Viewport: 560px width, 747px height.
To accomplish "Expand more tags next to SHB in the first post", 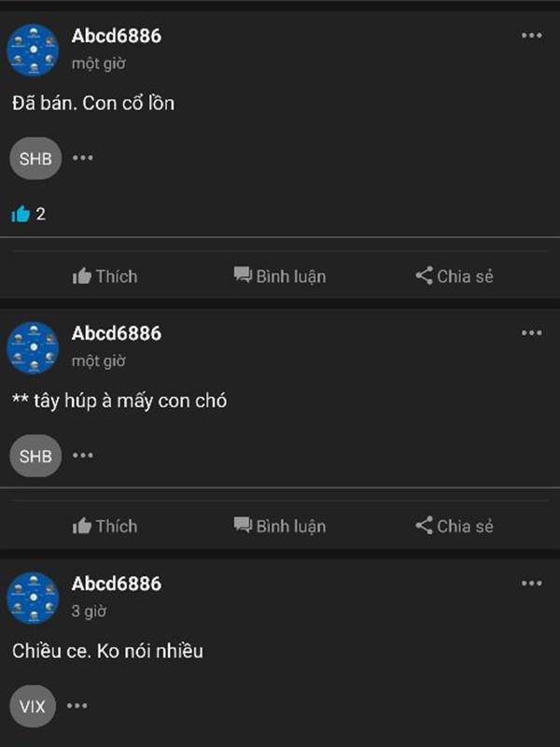I will tap(83, 158).
